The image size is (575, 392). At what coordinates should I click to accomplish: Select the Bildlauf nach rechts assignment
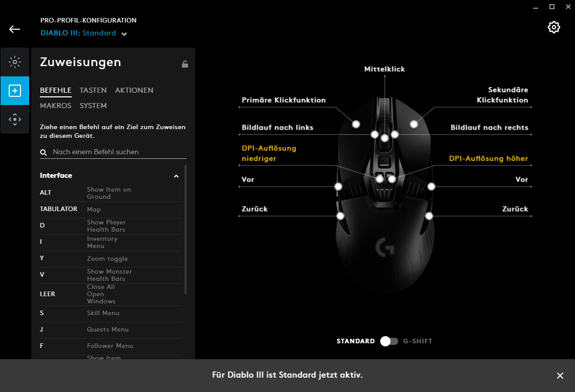(x=489, y=128)
